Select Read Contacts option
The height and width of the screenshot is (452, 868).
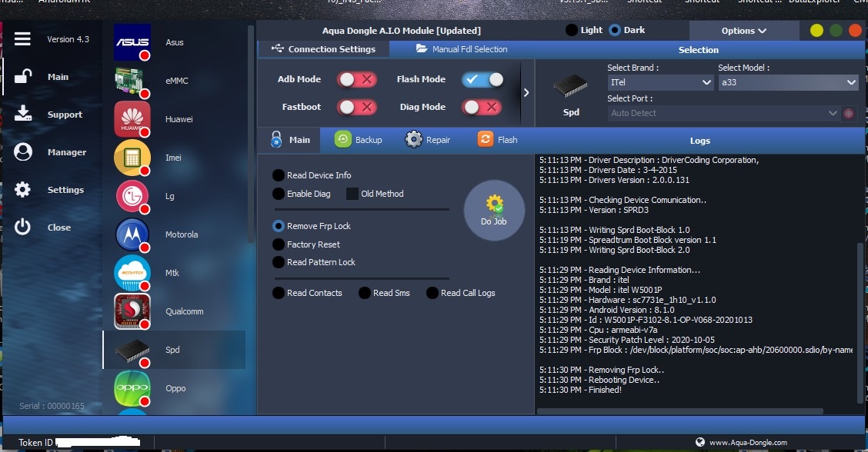(x=279, y=293)
